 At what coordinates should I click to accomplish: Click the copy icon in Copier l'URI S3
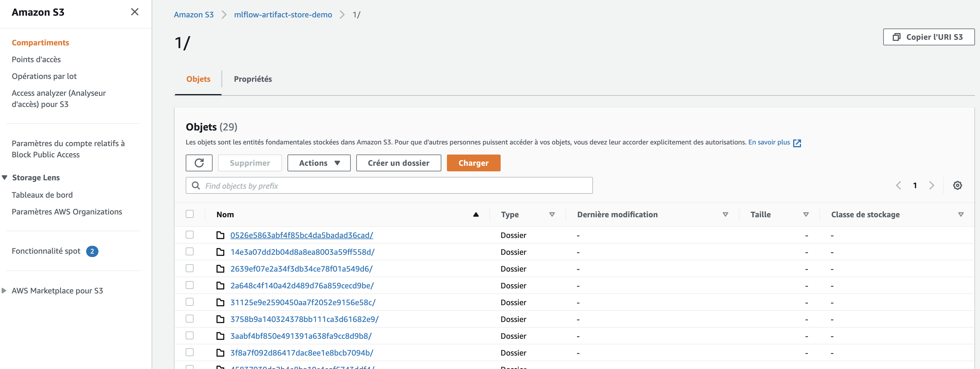[896, 37]
